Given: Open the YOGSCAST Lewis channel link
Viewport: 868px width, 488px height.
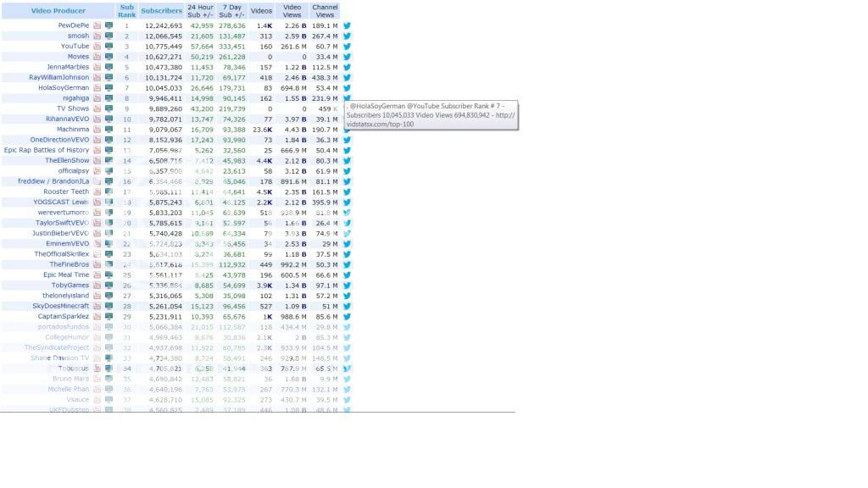Looking at the screenshot, I should click(x=61, y=202).
